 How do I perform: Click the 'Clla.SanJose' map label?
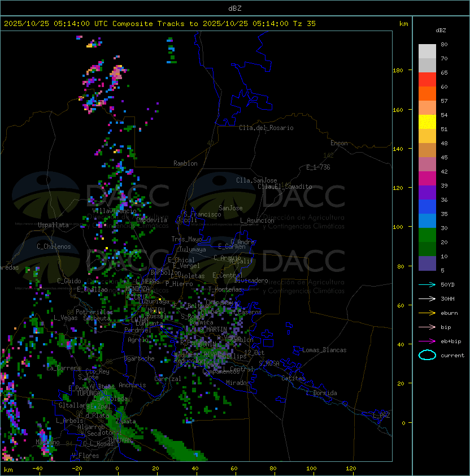pos(256,180)
